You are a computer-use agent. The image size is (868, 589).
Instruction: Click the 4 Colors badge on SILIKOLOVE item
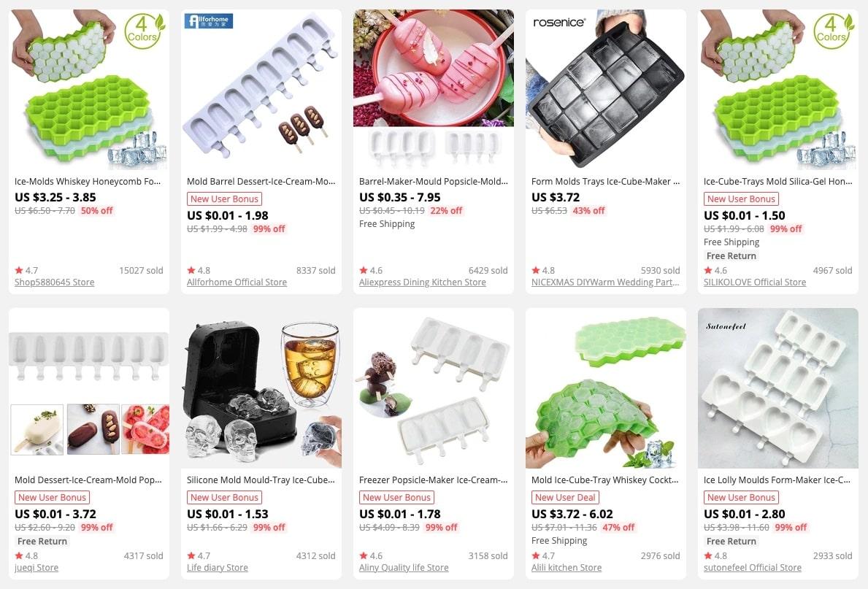click(832, 31)
